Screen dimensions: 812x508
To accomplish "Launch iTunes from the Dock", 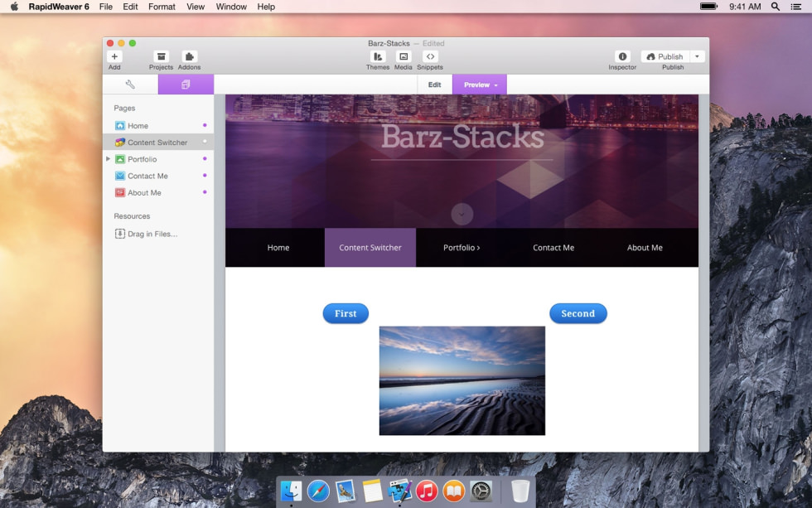I will coord(427,491).
